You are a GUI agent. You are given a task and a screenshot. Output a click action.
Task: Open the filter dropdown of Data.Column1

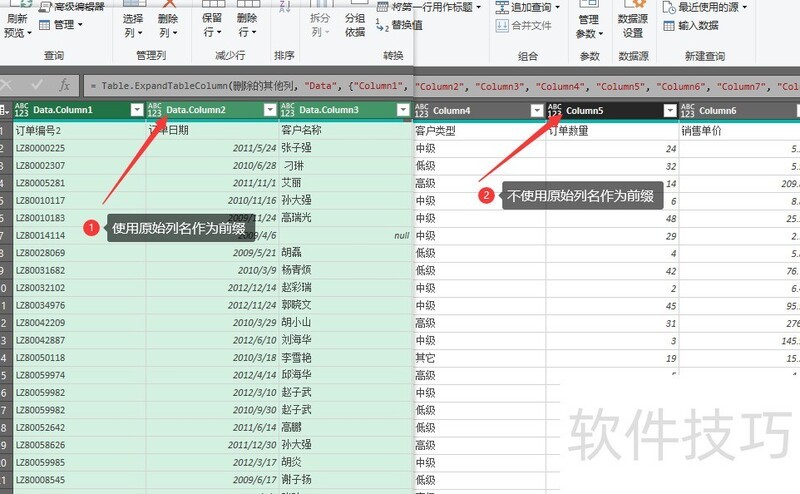click(x=137, y=110)
